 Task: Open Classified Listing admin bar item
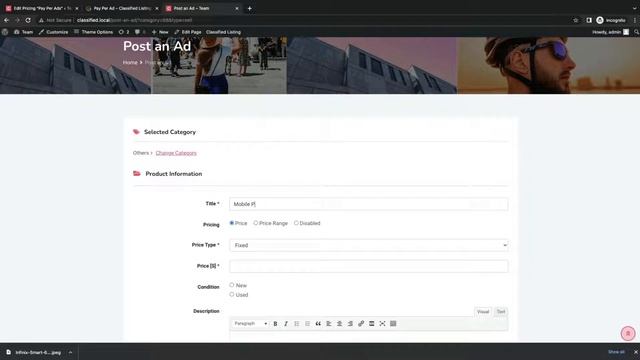(223, 32)
